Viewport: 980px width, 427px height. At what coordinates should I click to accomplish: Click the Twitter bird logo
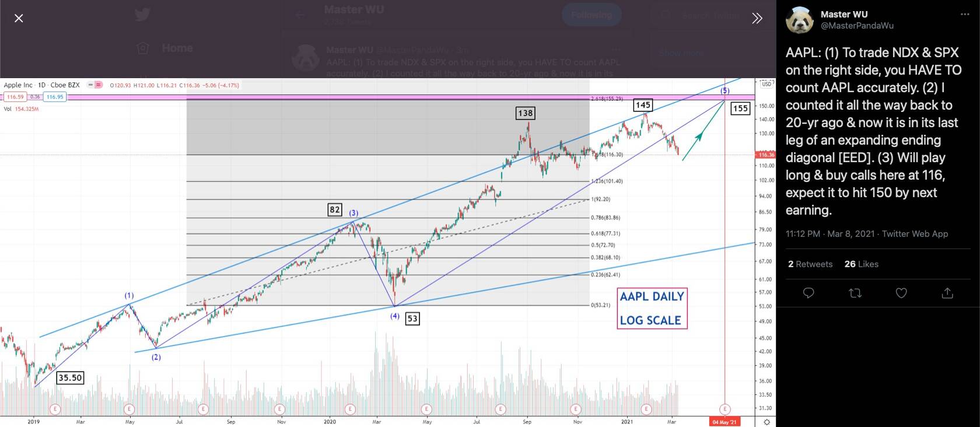coord(142,15)
